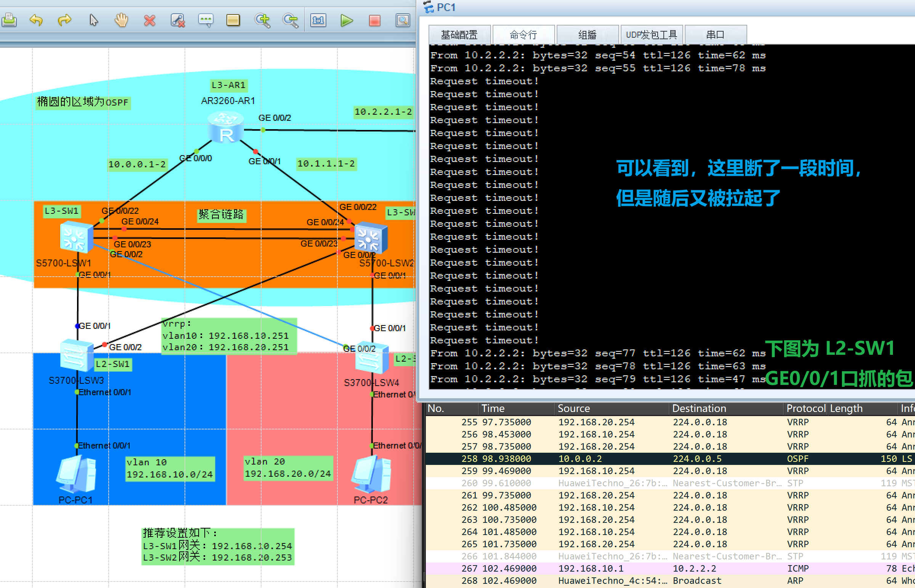Screen dimensions: 915x588
Task: Reset view with 1:1 icon
Action: pos(318,20)
